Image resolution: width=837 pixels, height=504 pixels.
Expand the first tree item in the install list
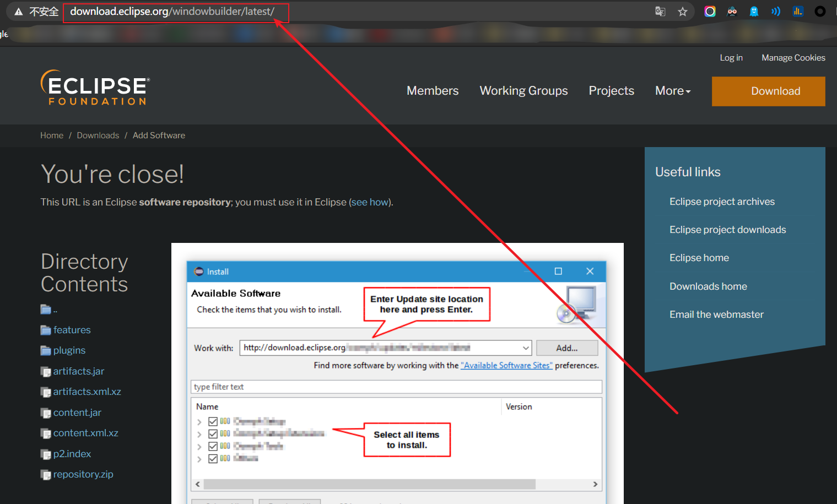199,421
